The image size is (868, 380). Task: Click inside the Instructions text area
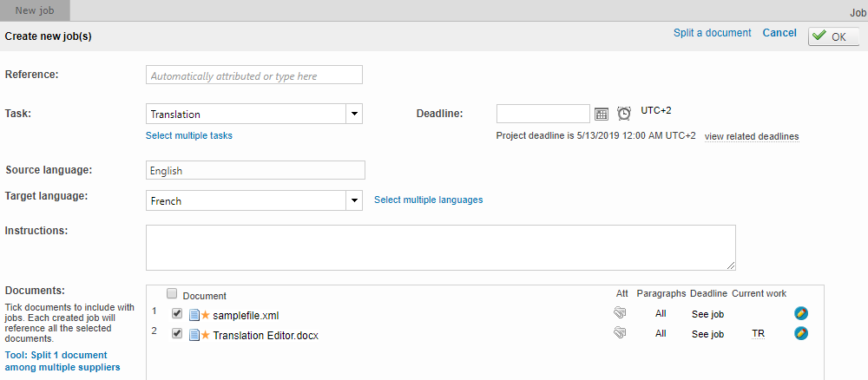pyautogui.click(x=440, y=247)
